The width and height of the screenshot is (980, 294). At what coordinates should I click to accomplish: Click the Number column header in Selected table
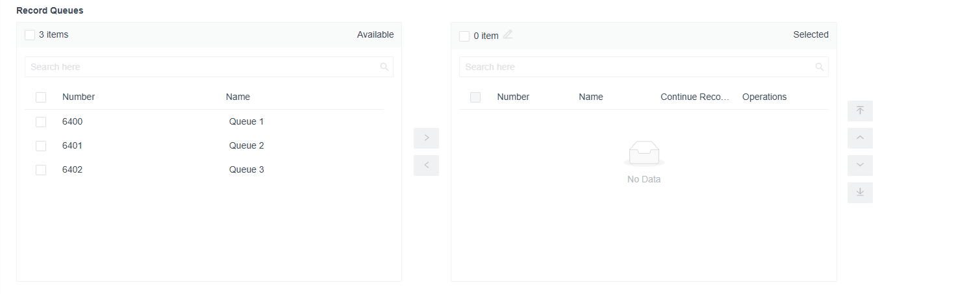513,97
